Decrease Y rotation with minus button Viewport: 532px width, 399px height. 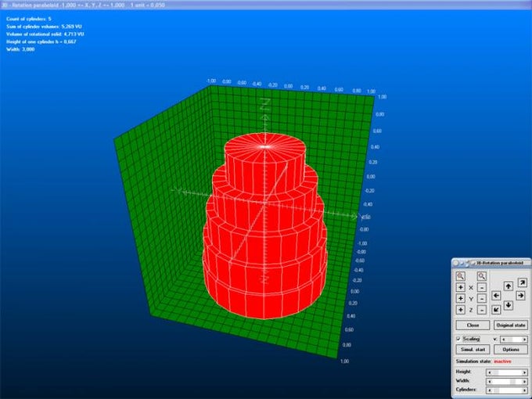pyautogui.click(x=482, y=299)
